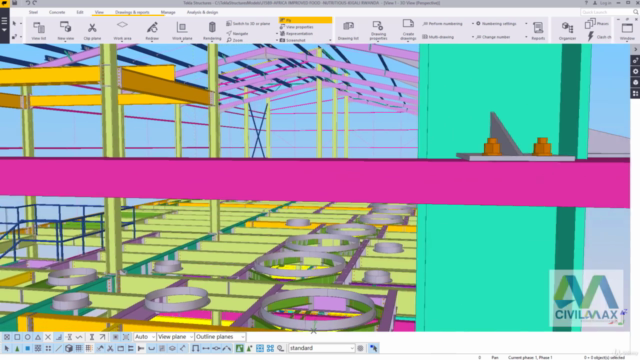The image size is (640, 360).
Task: Open the Edit ribbon tab
Action: (80, 12)
